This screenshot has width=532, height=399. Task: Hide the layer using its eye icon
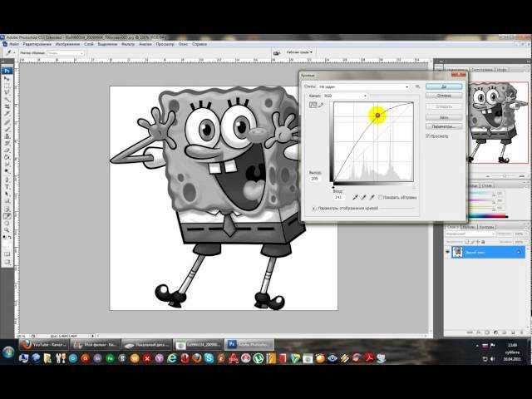pos(447,252)
